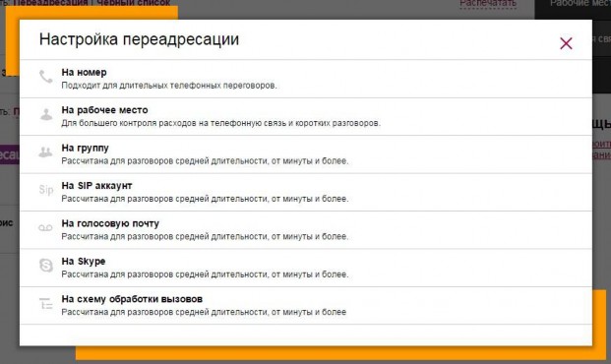Choose На рабочее место forwarding
The height and width of the screenshot is (364, 611).
pyautogui.click(x=306, y=117)
